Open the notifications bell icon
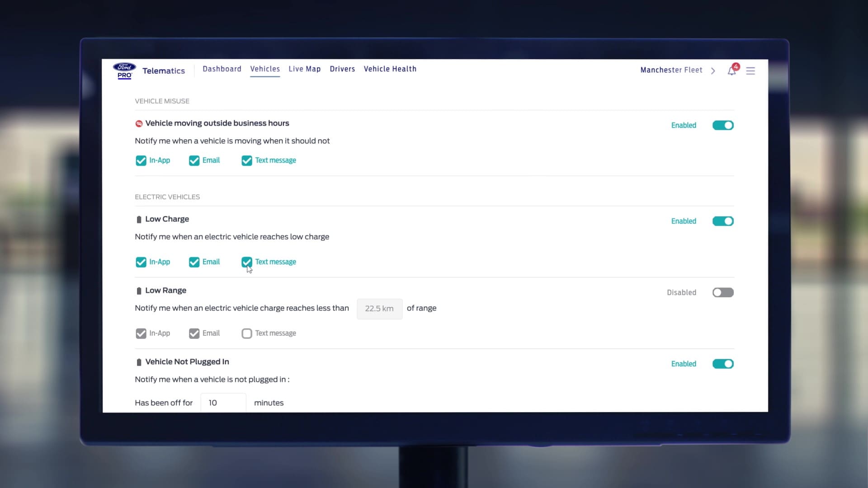Screen dimensions: 868x488 tap(731, 71)
